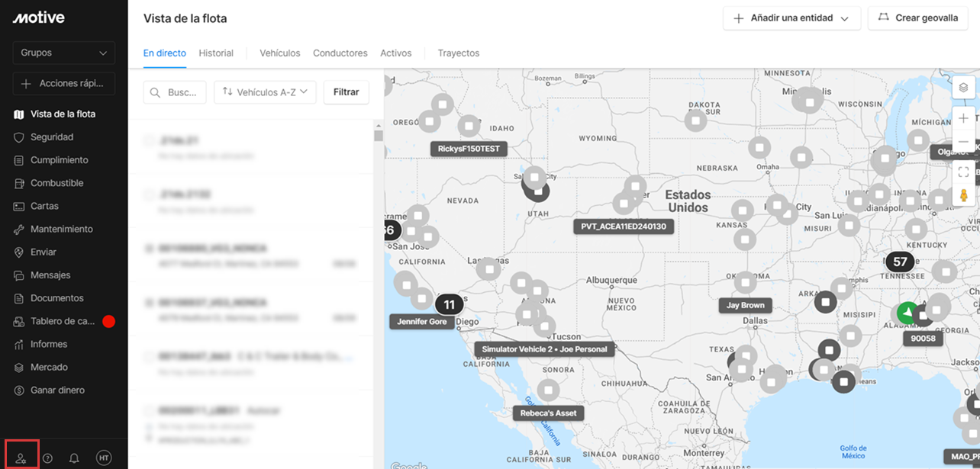Zoom in on the map
The height and width of the screenshot is (469, 980).
963,118
